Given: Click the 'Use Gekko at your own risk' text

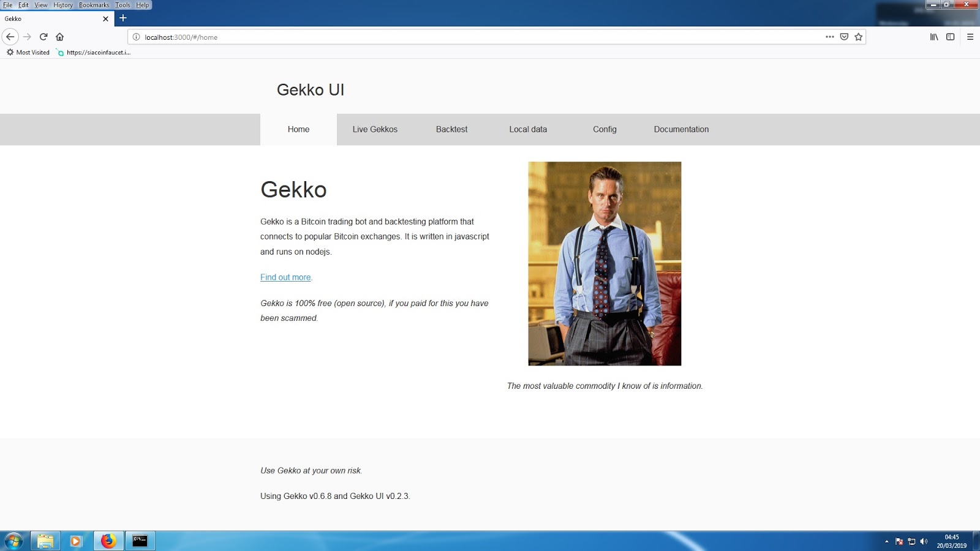Looking at the screenshot, I should pyautogui.click(x=311, y=471).
